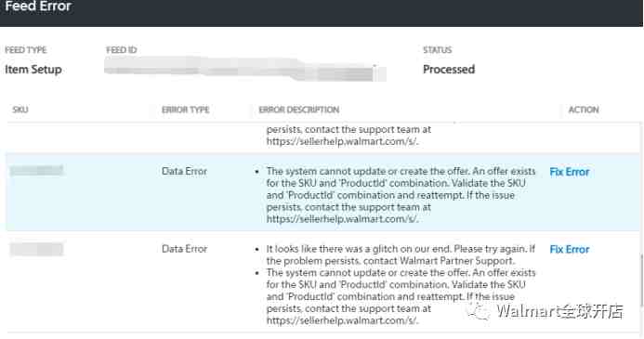This screenshot has height=339, width=644.
Task: Click the ACTION column header
Action: (584, 110)
